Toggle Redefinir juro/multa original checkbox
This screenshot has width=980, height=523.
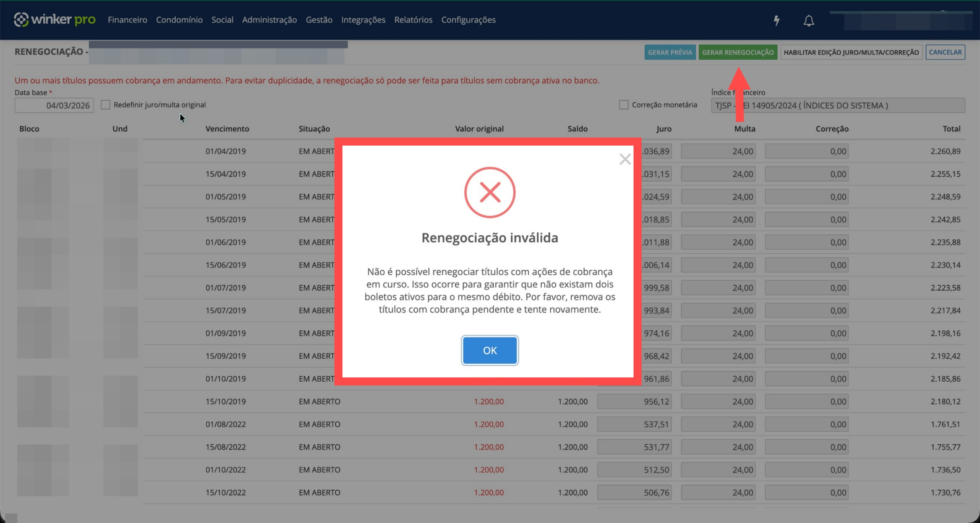click(x=106, y=105)
